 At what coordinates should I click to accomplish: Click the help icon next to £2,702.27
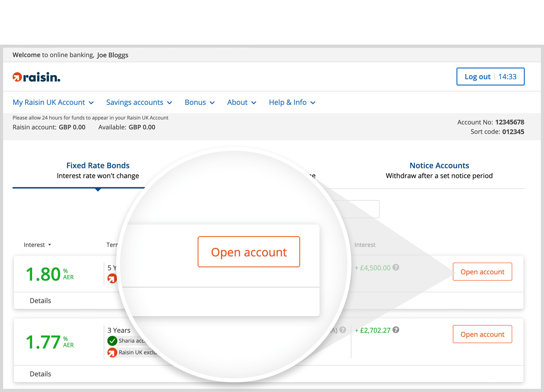point(396,330)
